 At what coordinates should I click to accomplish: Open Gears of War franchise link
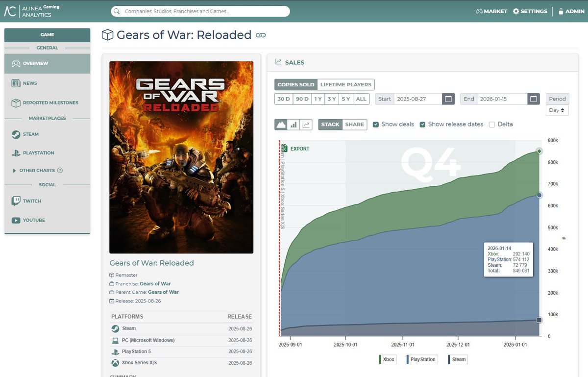[155, 284]
